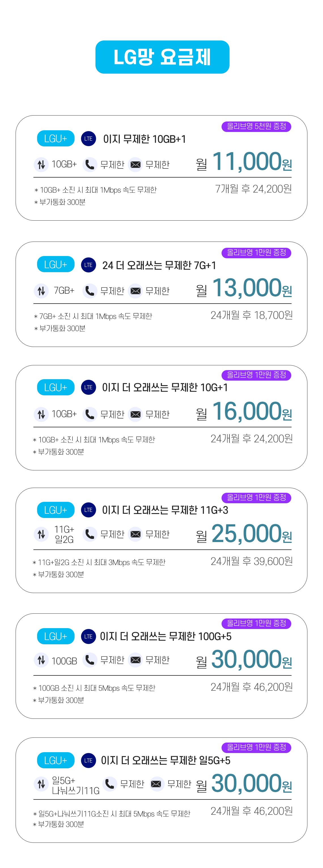Click the data arrows icon beside 100GB

coord(41,660)
